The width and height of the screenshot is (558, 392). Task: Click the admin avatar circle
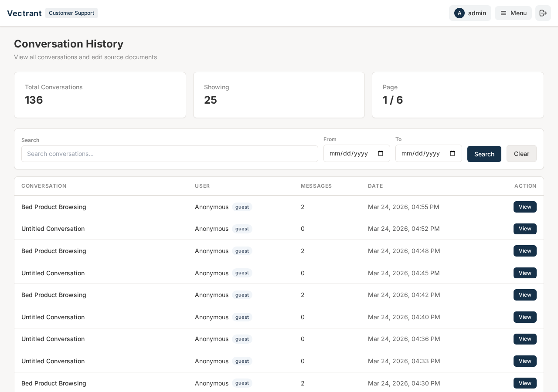point(459,13)
